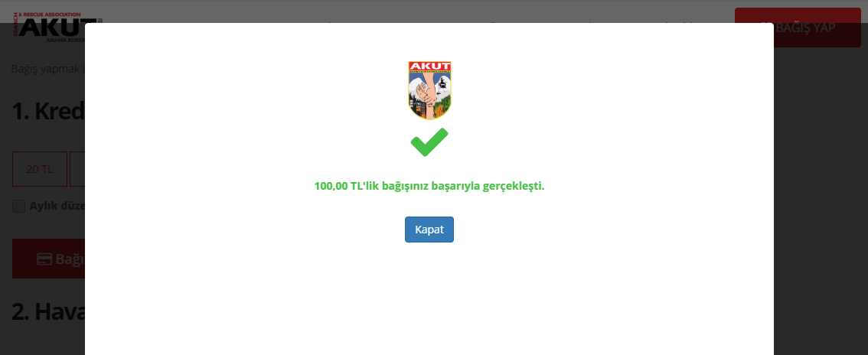
Task: Click the dark red Bağış submit button text
Action: point(70,259)
